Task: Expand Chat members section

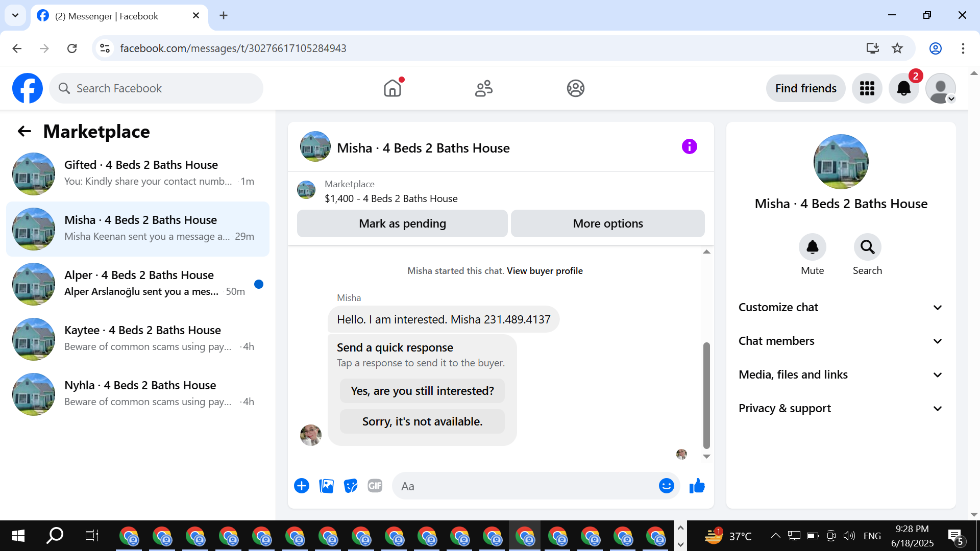Action: (x=841, y=341)
